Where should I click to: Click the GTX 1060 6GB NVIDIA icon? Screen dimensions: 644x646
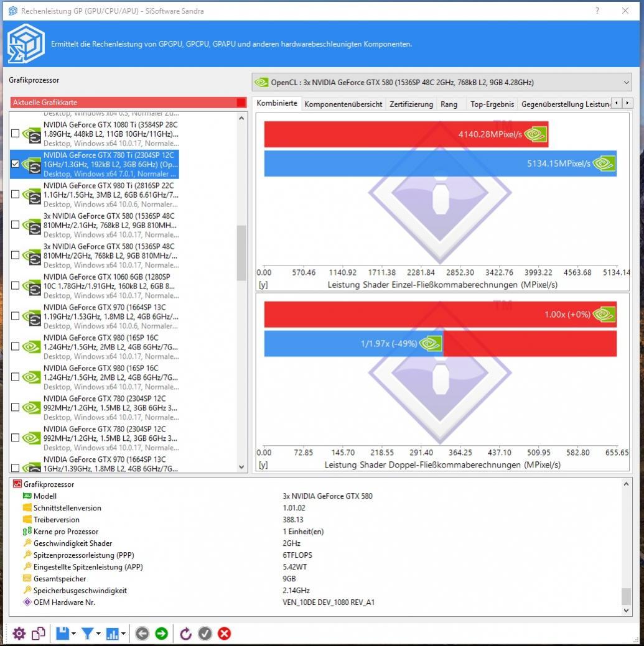point(32,287)
